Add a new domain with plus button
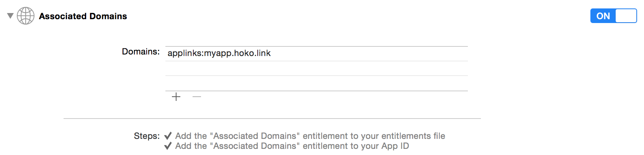 176,97
